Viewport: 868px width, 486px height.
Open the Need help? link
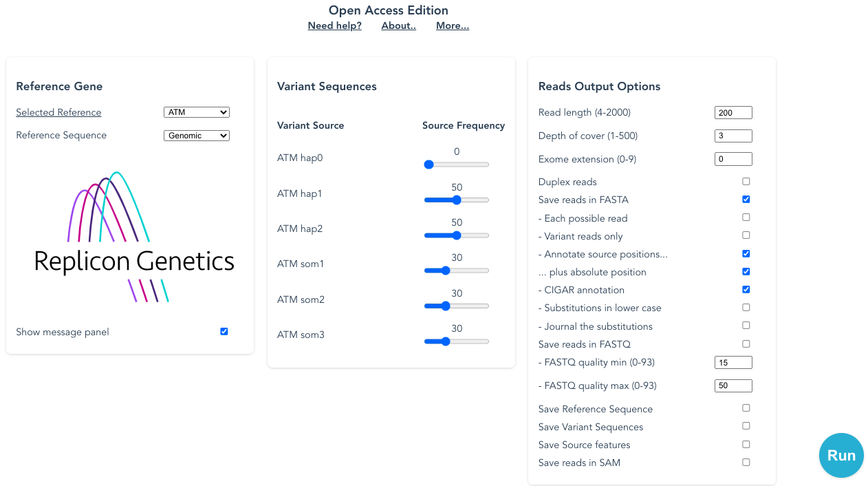pos(334,25)
